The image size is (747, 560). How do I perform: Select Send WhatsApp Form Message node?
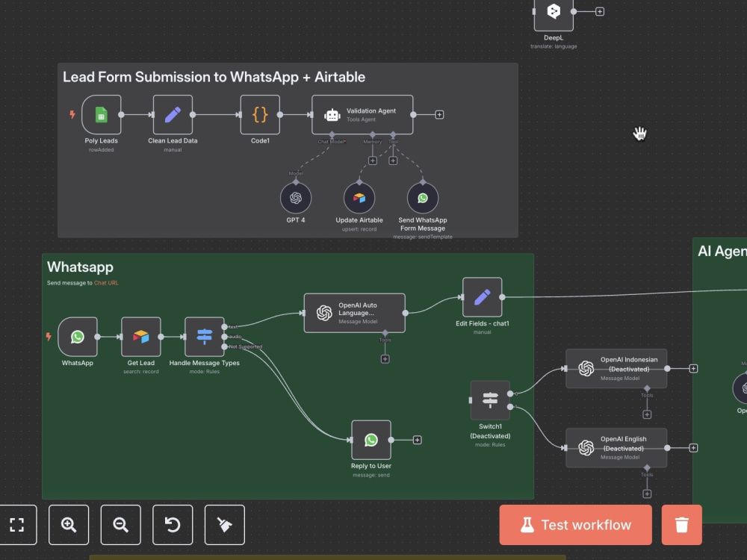(x=423, y=198)
